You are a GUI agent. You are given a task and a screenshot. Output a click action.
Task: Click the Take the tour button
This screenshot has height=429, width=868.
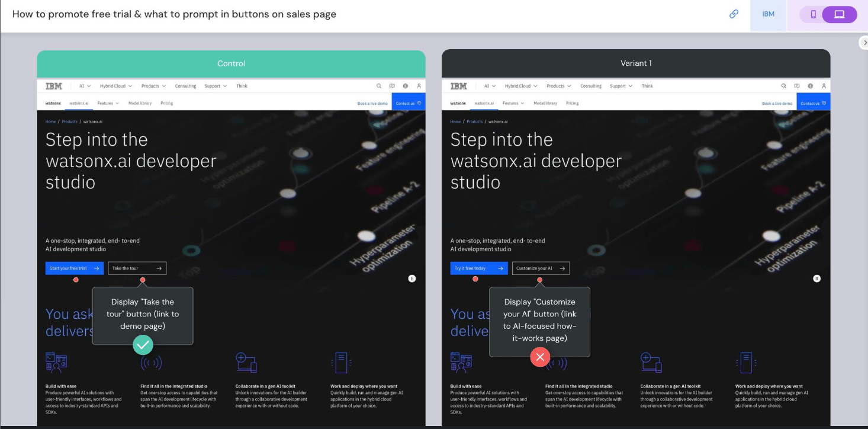pyautogui.click(x=137, y=268)
